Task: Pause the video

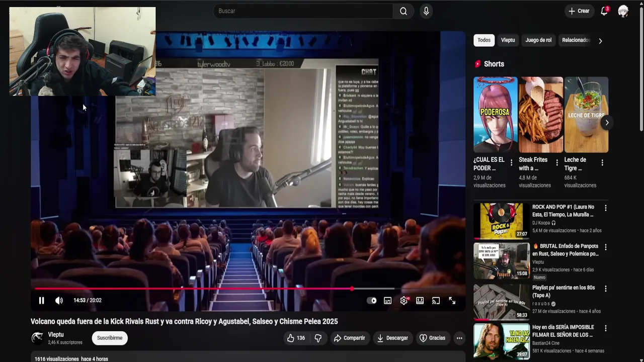Action: tap(41, 301)
